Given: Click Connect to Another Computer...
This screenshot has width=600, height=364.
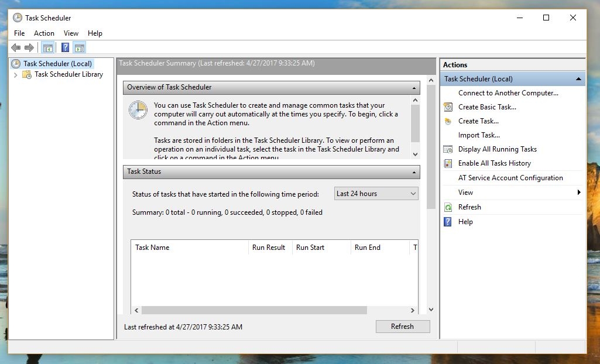Looking at the screenshot, I should [508, 93].
